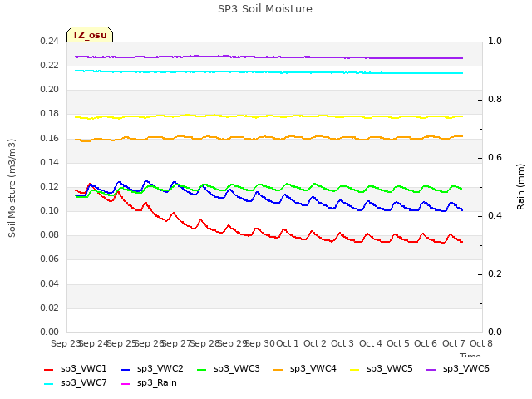Image resolution: width=532 pixels, height=399 pixels.
Task: Click the Soil Moisture (m3/m3) axis label
Action: tap(12, 188)
